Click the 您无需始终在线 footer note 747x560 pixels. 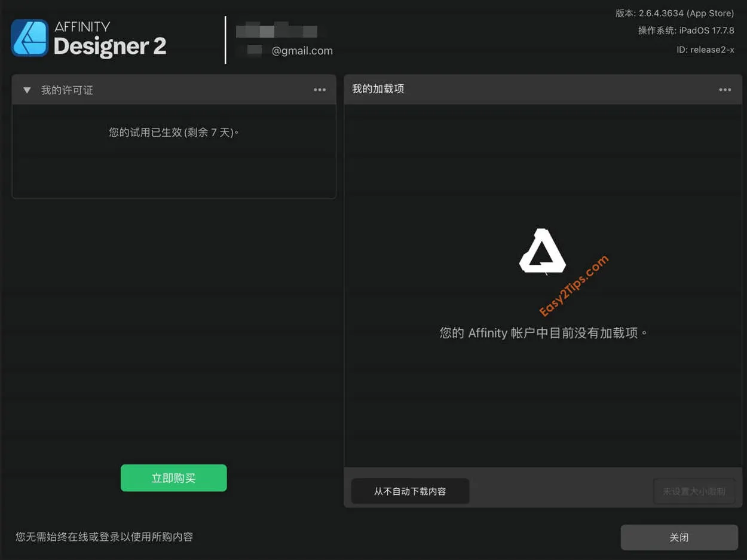coord(104,537)
